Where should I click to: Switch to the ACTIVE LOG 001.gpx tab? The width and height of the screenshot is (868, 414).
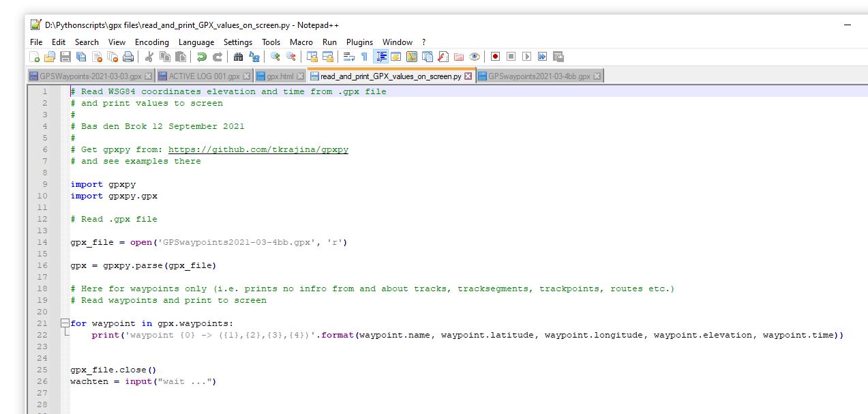click(x=204, y=76)
